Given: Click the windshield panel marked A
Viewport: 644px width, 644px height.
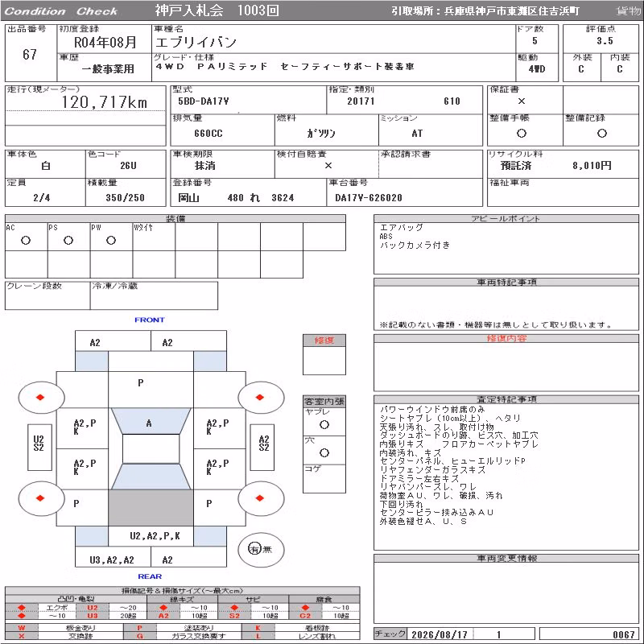Looking at the screenshot, I should (x=151, y=421).
